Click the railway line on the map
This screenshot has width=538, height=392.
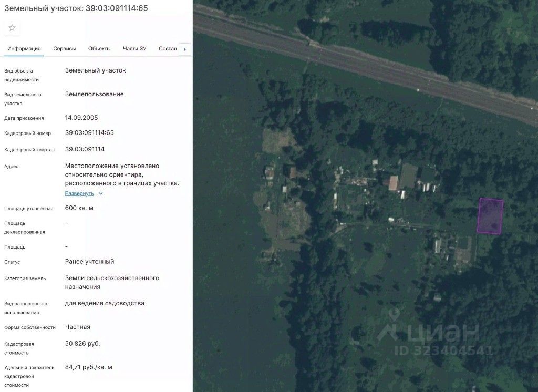366,65
